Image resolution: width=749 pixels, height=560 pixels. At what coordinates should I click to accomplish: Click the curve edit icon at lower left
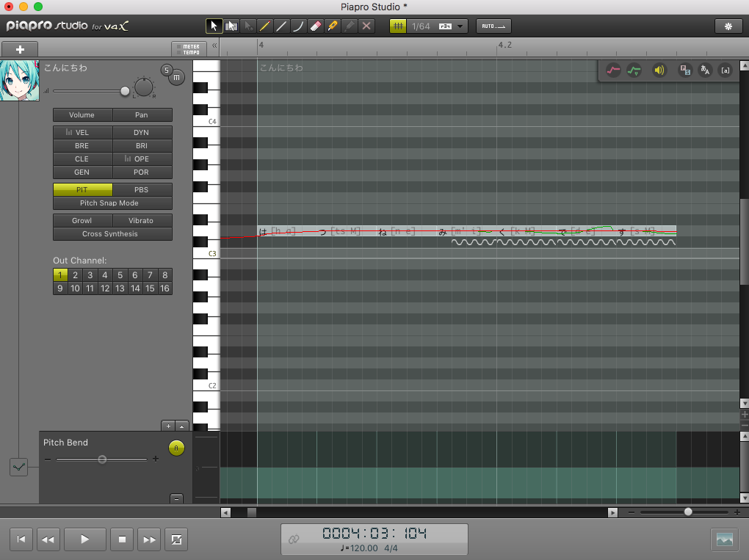coord(18,467)
